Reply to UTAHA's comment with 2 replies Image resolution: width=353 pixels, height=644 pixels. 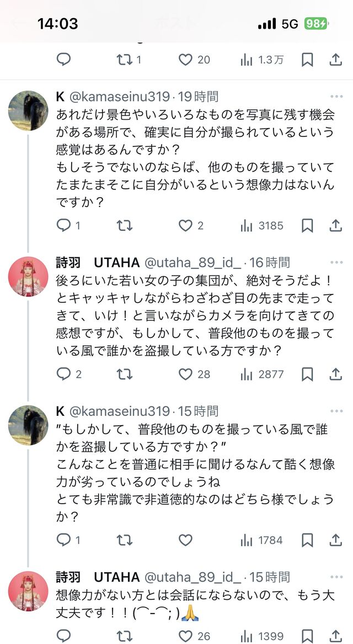click(x=64, y=374)
